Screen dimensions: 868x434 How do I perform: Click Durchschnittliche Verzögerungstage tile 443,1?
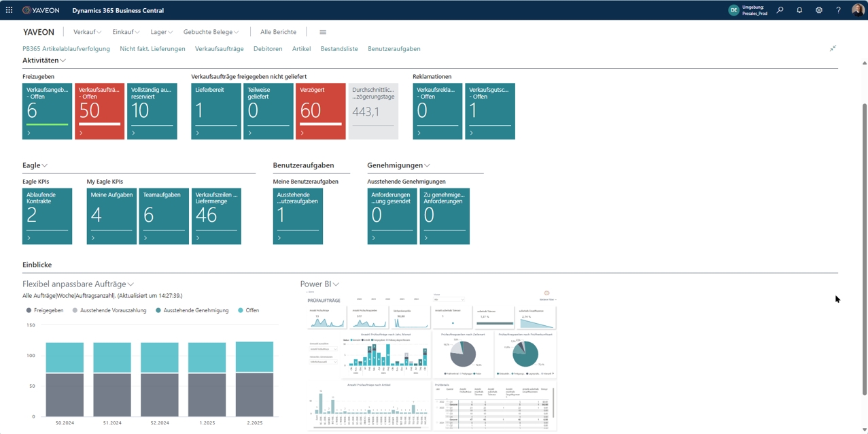(373, 112)
